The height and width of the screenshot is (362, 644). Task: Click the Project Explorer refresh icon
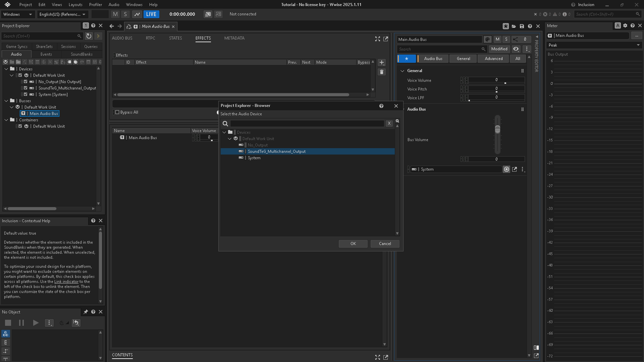pyautogui.click(x=89, y=36)
